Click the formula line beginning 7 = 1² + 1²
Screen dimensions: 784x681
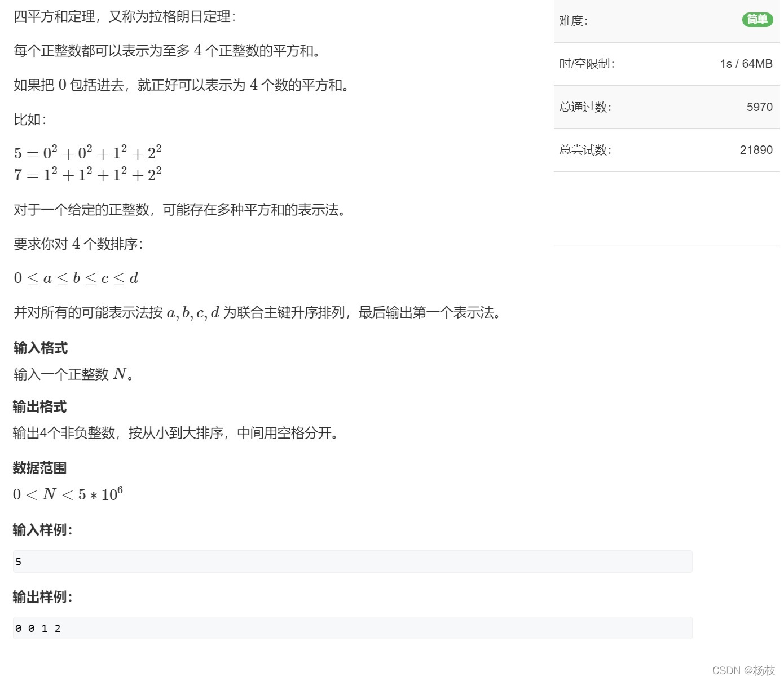pyautogui.click(x=88, y=174)
